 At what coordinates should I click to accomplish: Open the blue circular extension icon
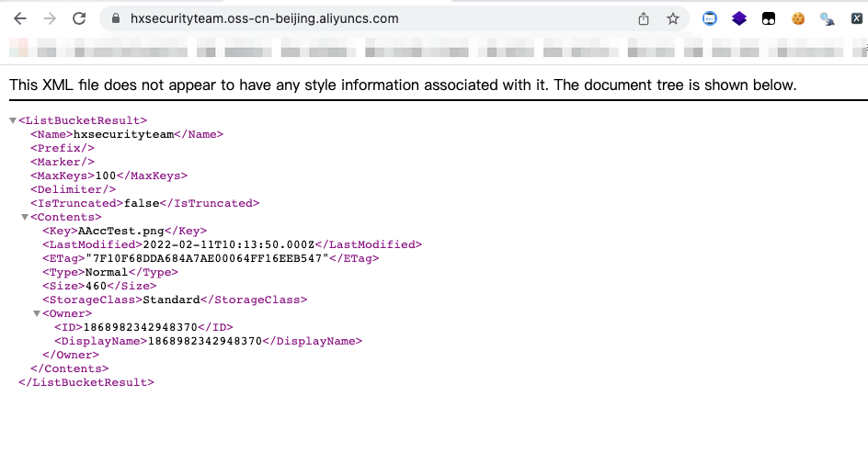[710, 18]
